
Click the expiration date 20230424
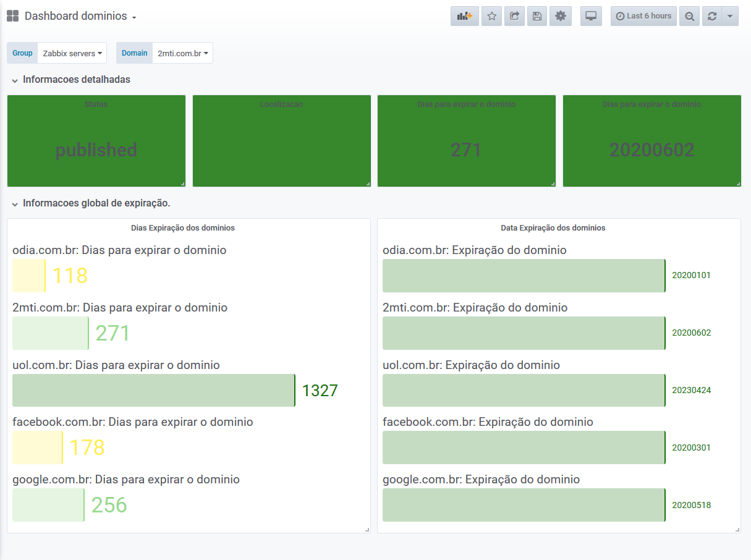[692, 391]
